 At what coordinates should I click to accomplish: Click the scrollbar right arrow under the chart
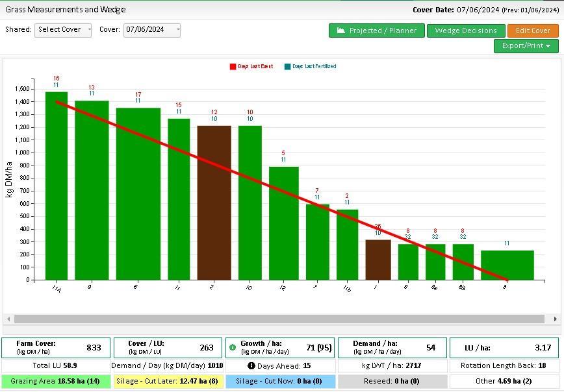coord(555,319)
